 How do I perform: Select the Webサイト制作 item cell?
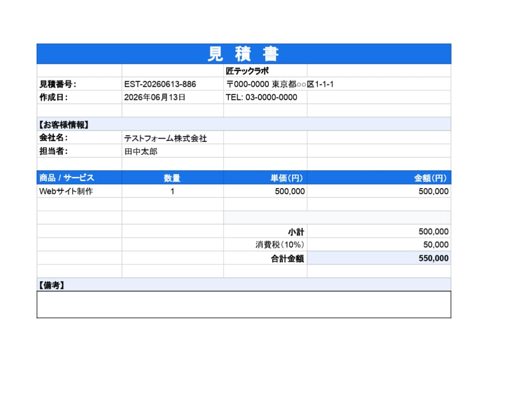click(79, 191)
